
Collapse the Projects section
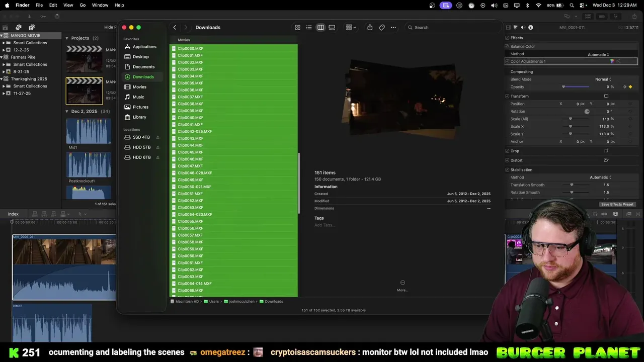(67, 38)
